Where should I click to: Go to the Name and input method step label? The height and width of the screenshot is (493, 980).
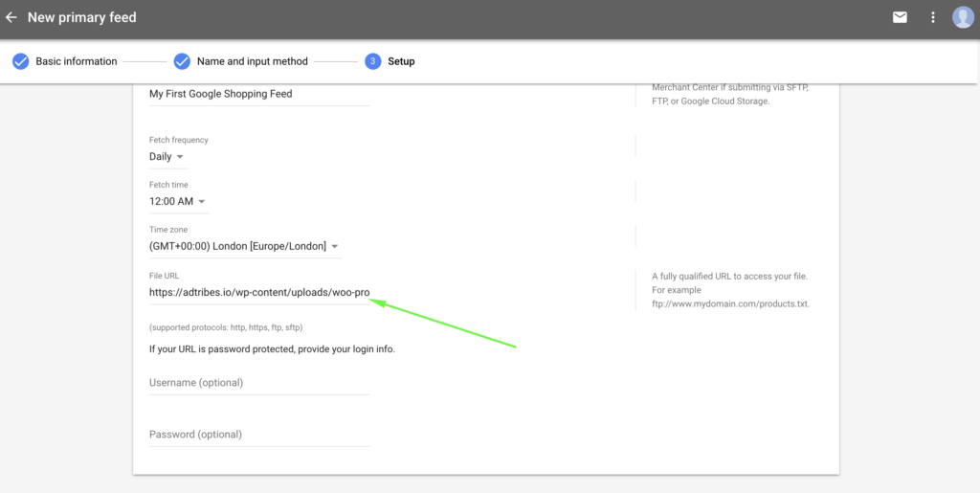coord(253,61)
